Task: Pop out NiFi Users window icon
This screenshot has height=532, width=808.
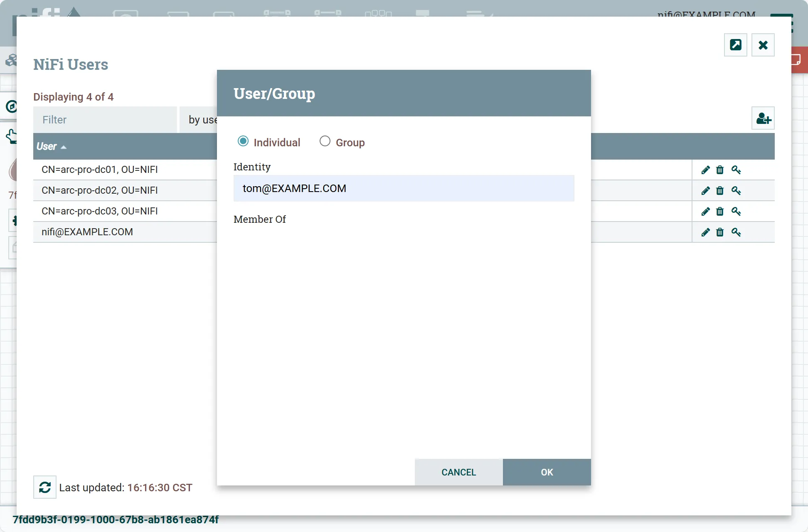Action: click(735, 45)
